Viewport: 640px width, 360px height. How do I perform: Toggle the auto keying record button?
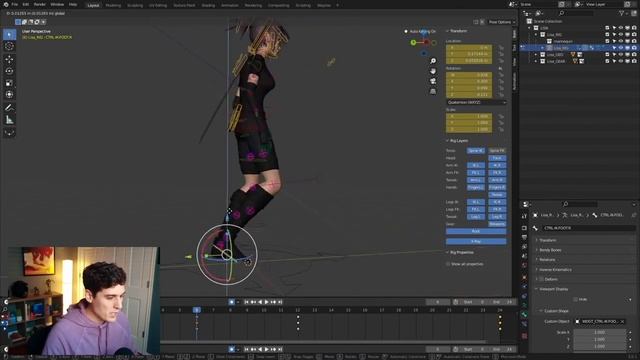pyautogui.click(x=231, y=302)
